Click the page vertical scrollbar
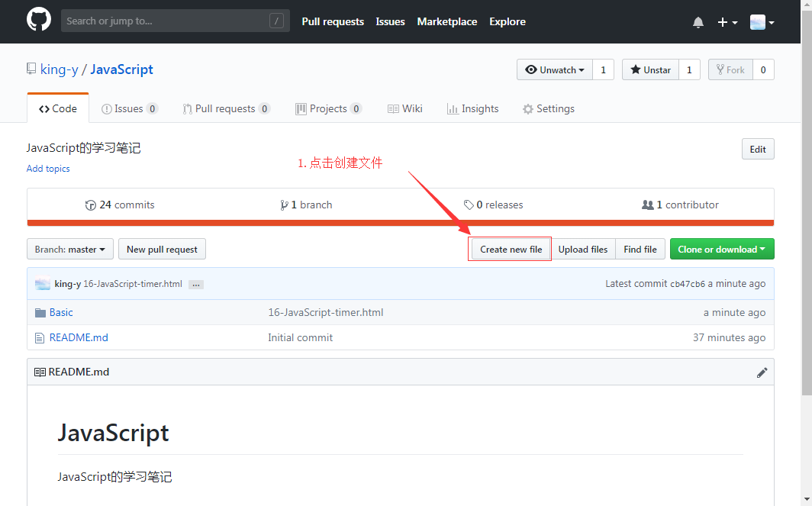 807,203
